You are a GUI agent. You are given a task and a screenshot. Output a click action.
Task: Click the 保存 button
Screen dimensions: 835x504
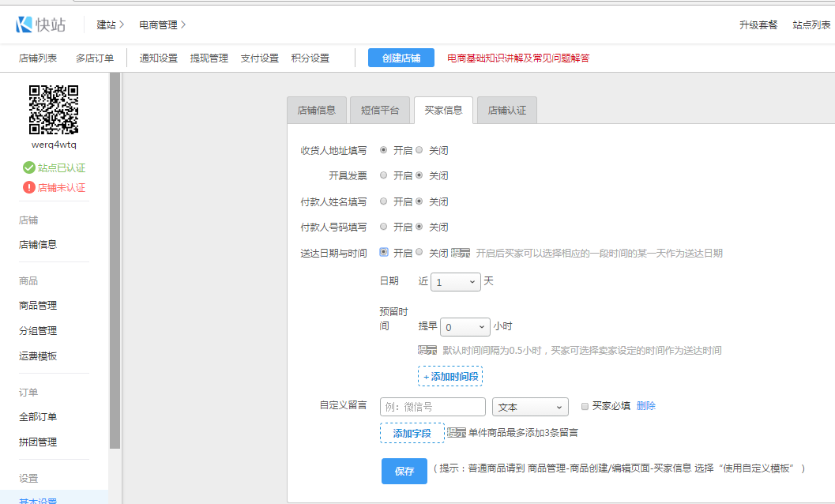coord(404,471)
